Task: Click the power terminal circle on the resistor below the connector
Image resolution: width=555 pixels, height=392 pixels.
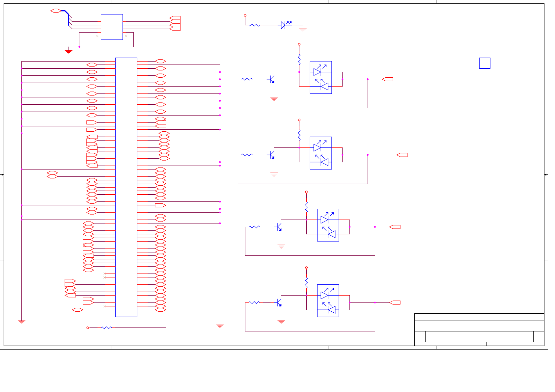Action: pyautogui.click(x=88, y=328)
